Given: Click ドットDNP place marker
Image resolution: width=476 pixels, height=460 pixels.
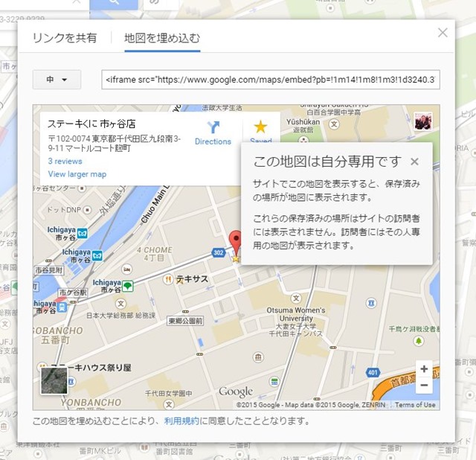Looking at the screenshot, I should tap(88, 210).
